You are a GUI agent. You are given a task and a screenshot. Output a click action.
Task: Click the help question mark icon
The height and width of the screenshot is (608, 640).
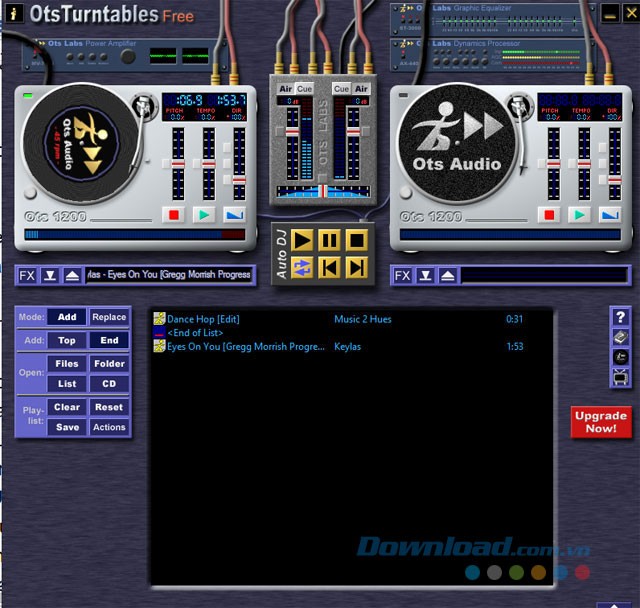(620, 317)
